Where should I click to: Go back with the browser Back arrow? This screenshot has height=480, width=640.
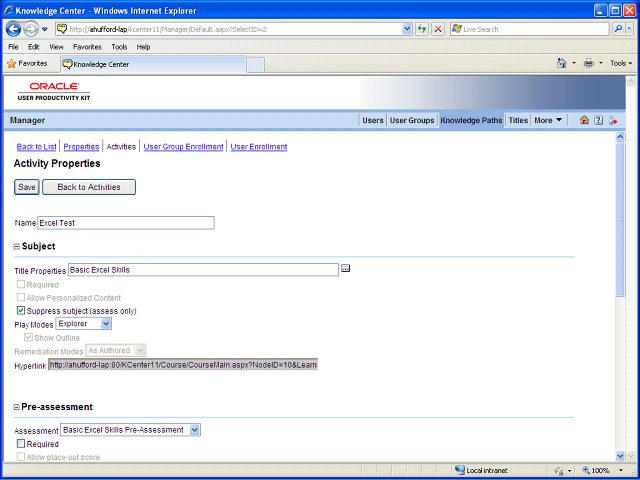13,29
